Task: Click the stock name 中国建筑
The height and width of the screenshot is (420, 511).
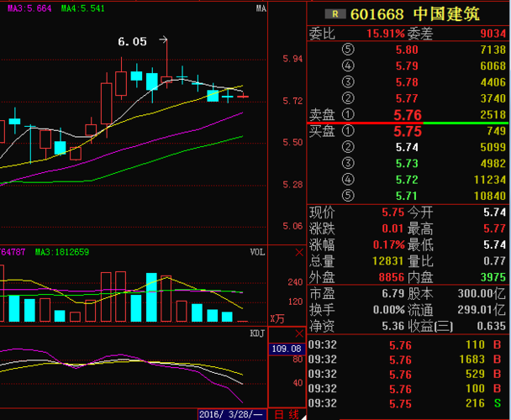Action: (446, 14)
